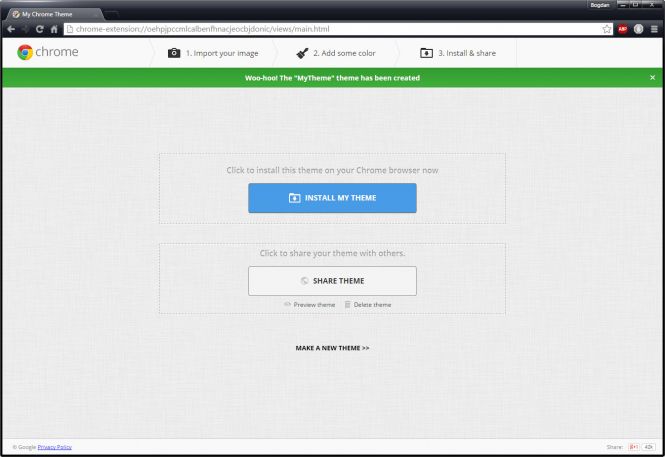Viewport: 665px width, 457px height.
Task: Select the address bar URL field
Action: pos(337,29)
